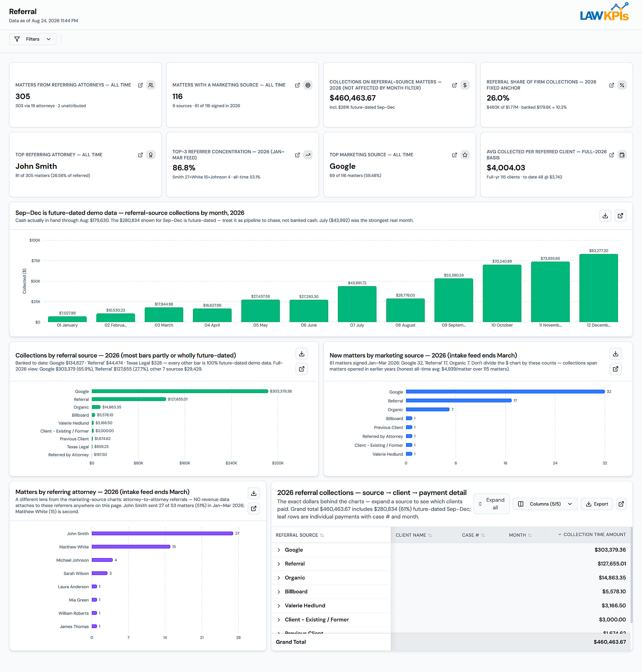Sort by Client Name column header
The height and width of the screenshot is (672, 642).
(414, 535)
